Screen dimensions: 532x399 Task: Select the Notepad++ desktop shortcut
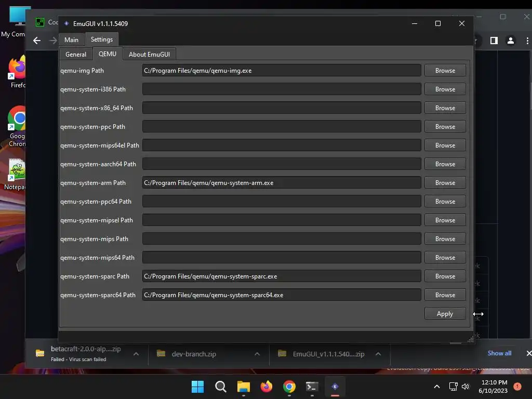click(15, 175)
